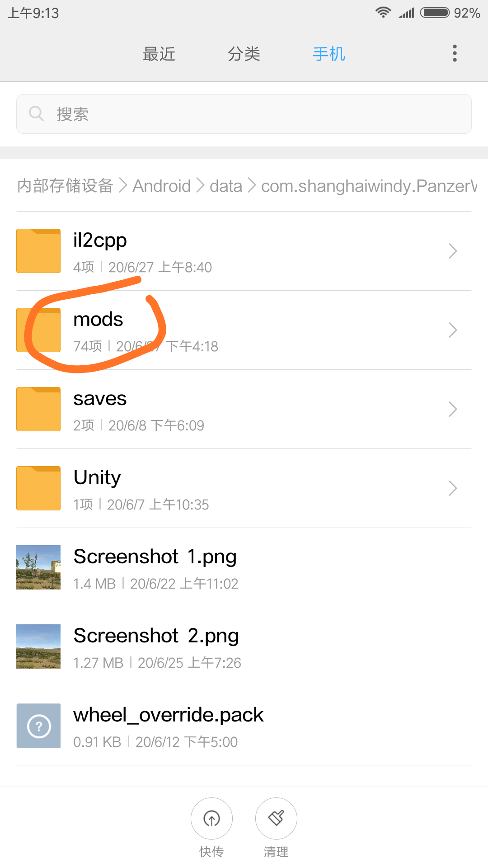The image size is (488, 868).
Task: Switch to the 分类 tab
Action: coord(244,54)
